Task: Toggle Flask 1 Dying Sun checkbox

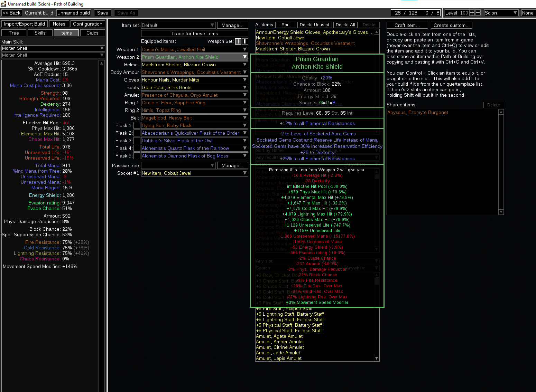Action: pyautogui.click(x=137, y=125)
